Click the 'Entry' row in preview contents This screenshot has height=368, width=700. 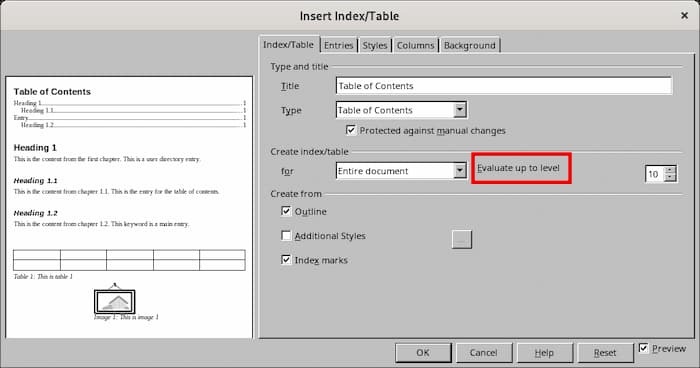129,118
